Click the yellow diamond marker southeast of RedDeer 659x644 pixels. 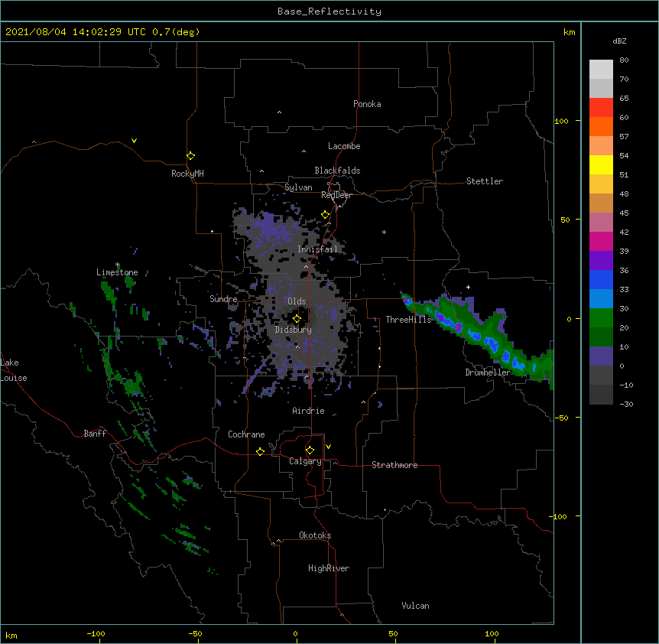(325, 215)
